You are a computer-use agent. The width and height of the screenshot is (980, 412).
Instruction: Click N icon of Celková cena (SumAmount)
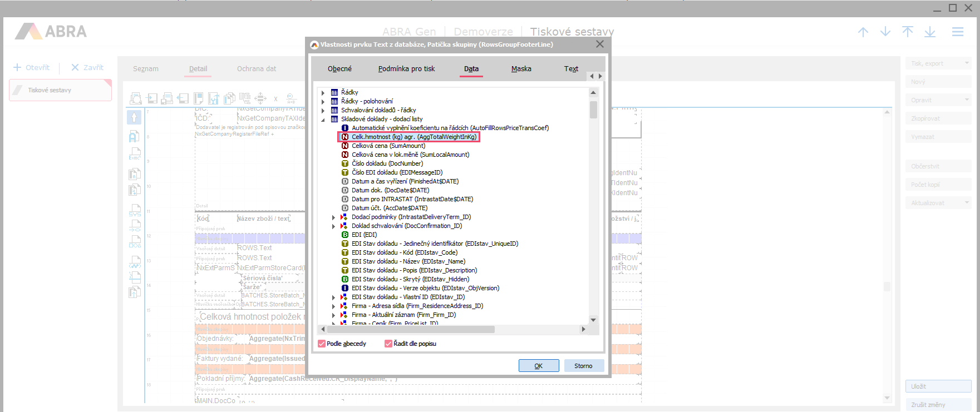pyautogui.click(x=345, y=146)
